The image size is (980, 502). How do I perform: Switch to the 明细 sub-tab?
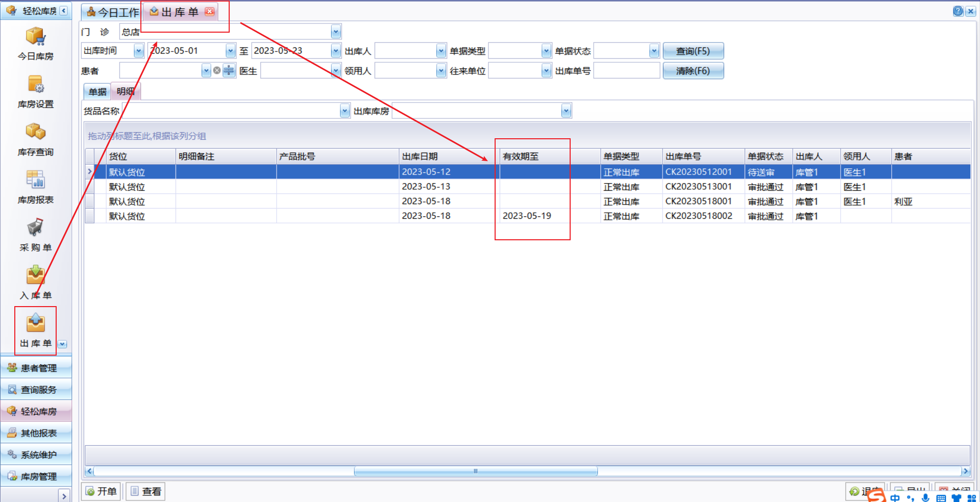click(126, 91)
